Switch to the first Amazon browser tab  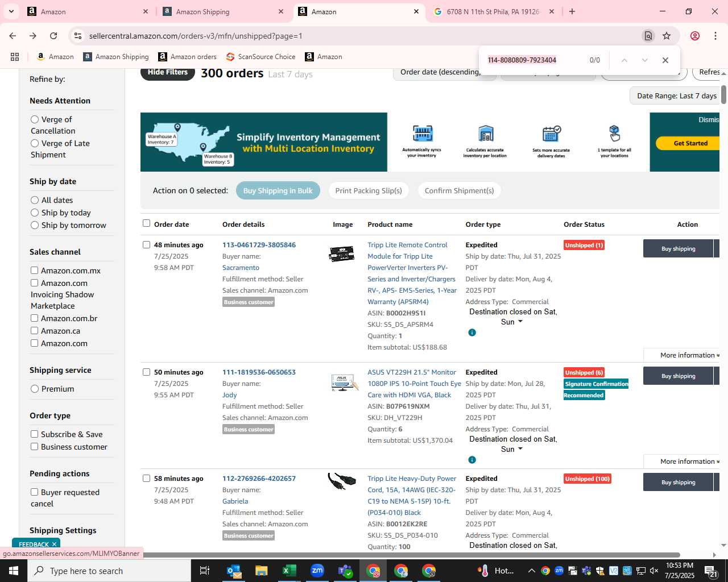coord(88,11)
